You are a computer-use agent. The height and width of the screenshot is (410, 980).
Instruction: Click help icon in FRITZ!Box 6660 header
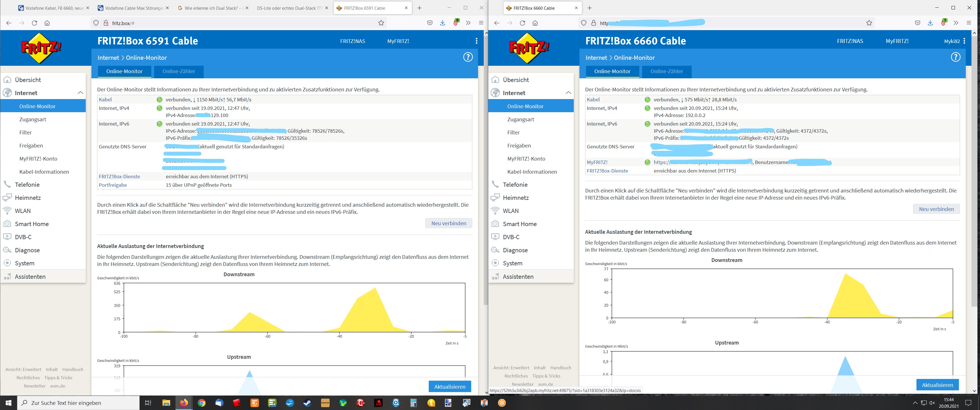[955, 57]
